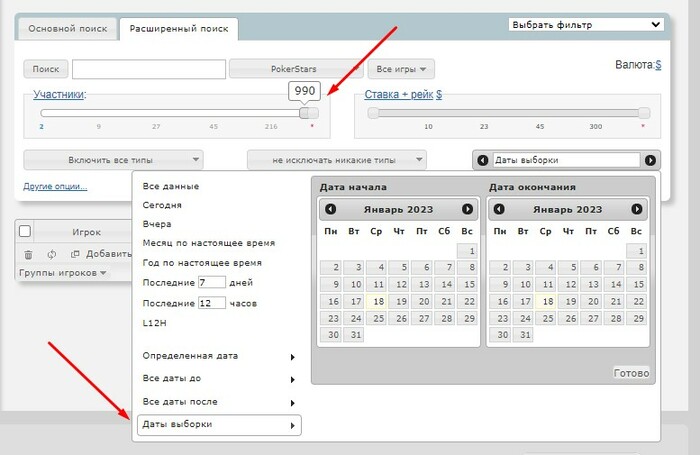Click the trash icon in player toolbar

(28, 255)
